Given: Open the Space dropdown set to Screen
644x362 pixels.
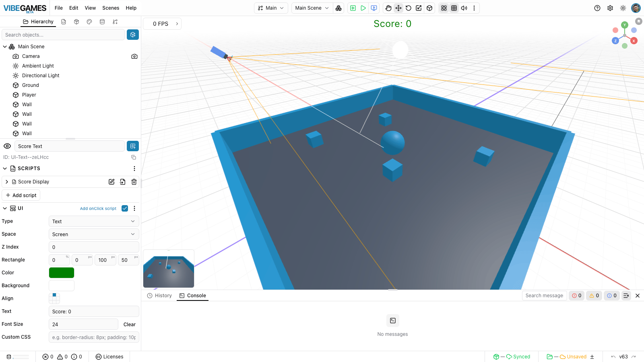Looking at the screenshot, I should point(94,234).
